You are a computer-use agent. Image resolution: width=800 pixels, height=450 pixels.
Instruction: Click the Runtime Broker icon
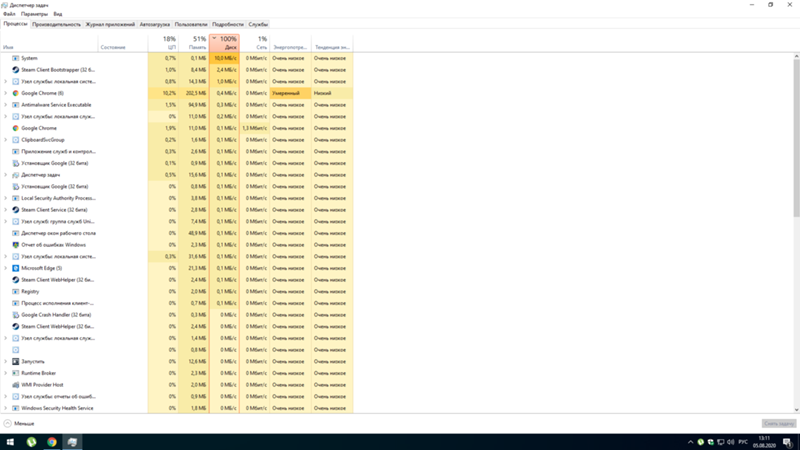16,373
